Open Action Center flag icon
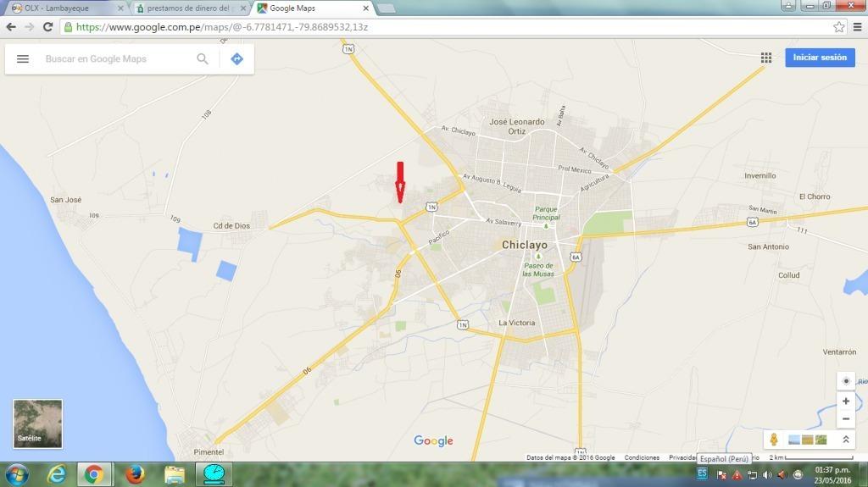The width and height of the screenshot is (868, 487). tap(722, 475)
